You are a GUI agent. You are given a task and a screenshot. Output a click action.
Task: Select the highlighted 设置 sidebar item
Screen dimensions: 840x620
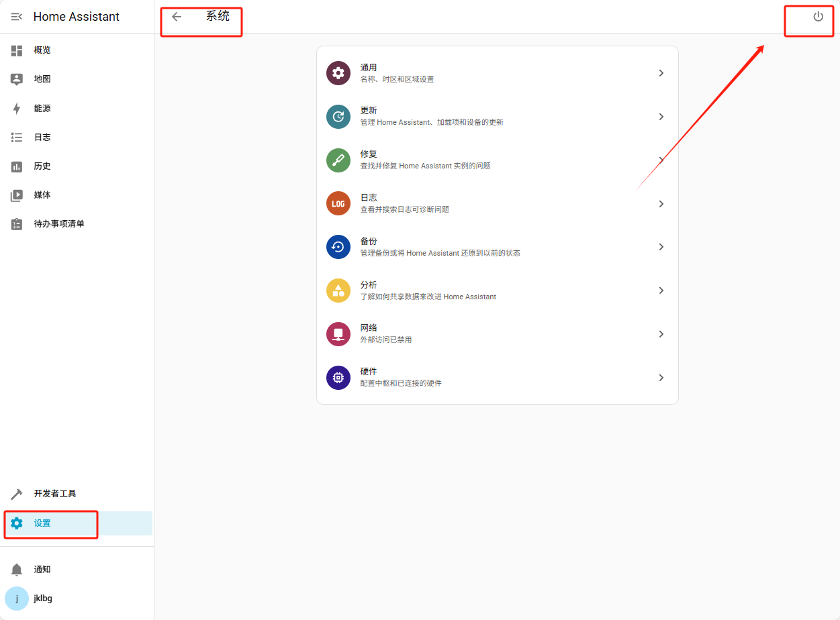77,523
